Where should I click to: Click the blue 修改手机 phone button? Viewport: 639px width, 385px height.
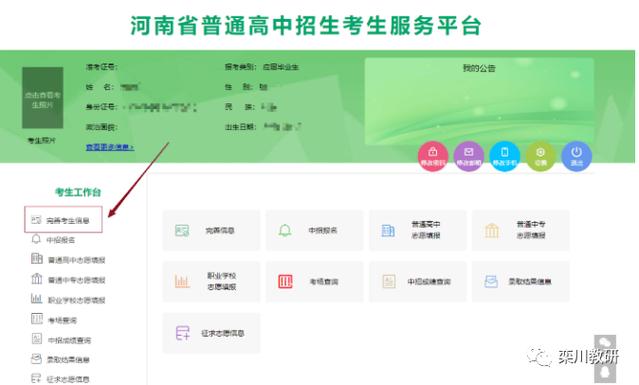click(505, 156)
